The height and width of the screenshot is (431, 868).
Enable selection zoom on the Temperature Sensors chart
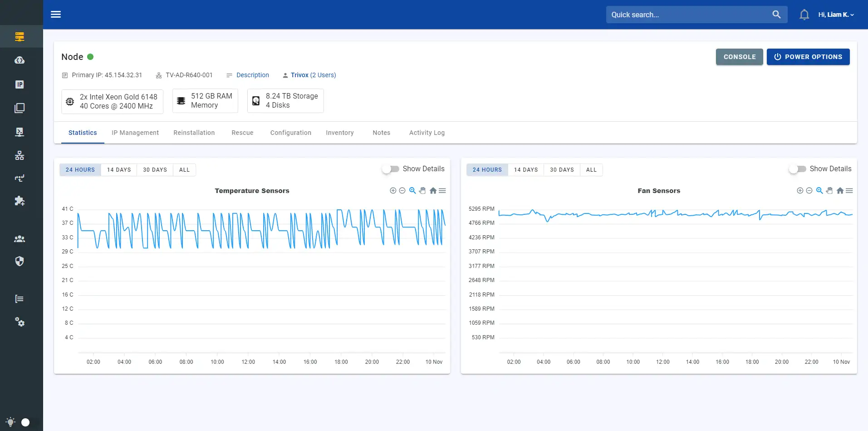tap(412, 190)
